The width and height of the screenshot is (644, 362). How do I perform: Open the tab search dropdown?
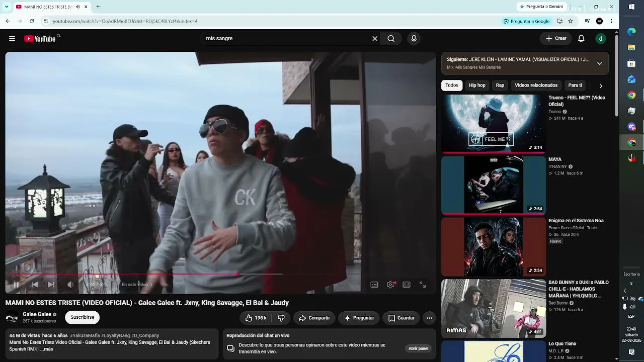click(7, 7)
